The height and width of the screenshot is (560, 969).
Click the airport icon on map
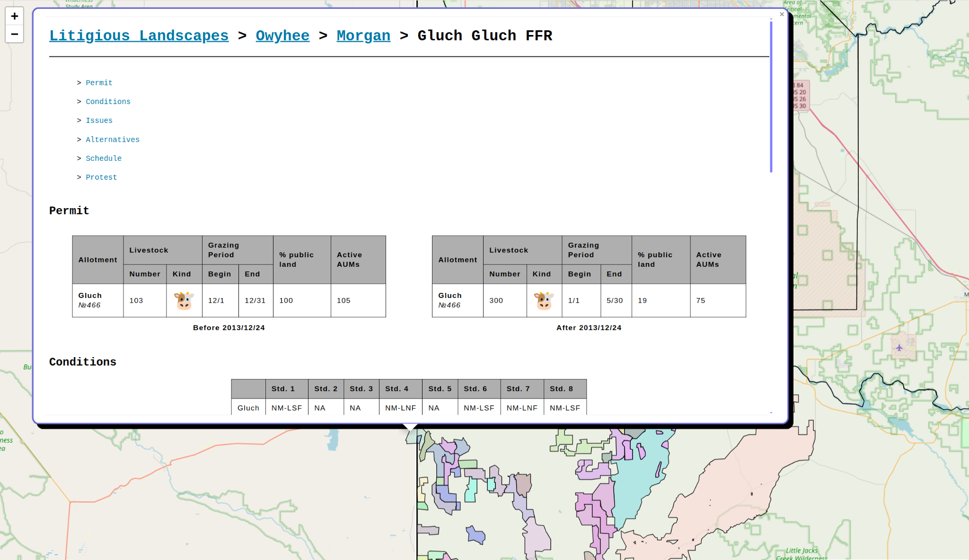899,348
